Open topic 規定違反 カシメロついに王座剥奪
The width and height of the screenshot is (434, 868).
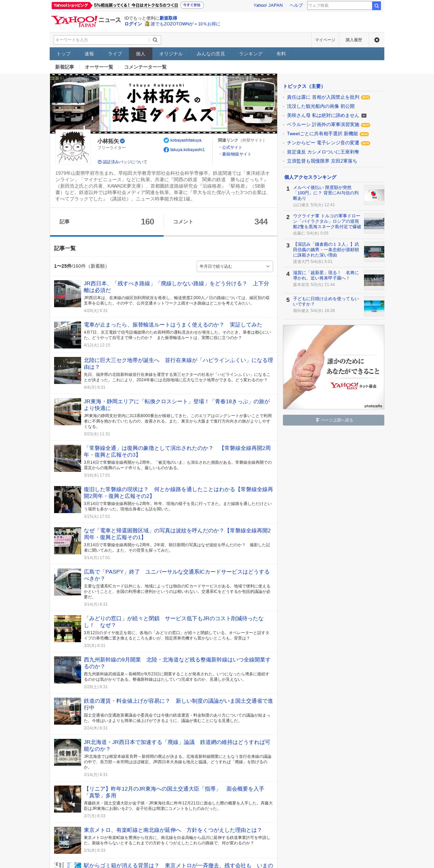323,152
